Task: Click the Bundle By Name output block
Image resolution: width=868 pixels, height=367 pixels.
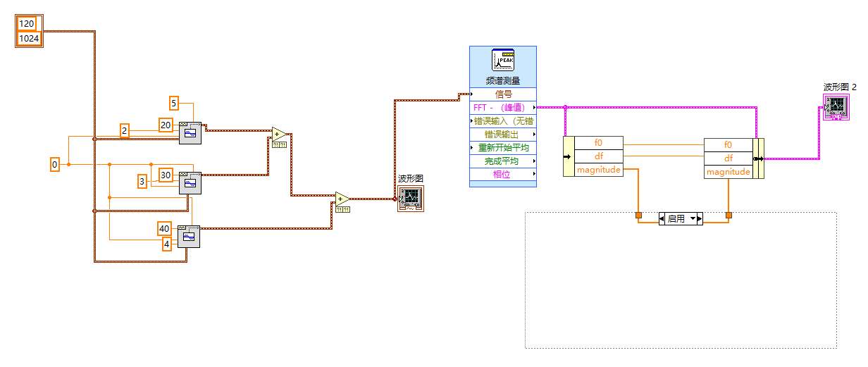Action: tap(758, 158)
